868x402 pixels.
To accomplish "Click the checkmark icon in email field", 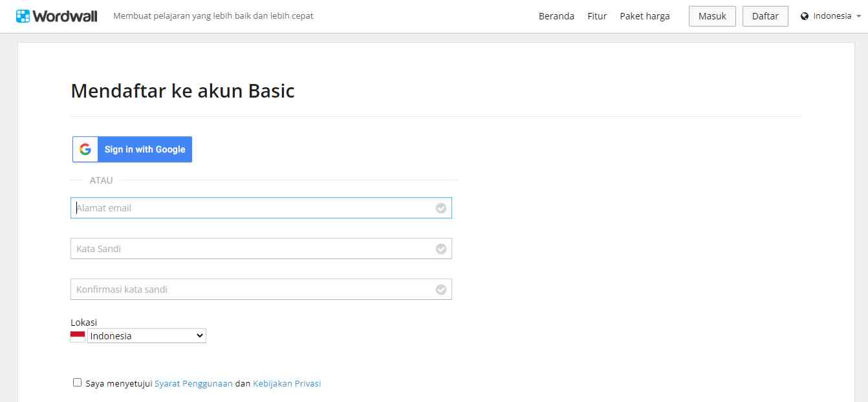I will 441,208.
